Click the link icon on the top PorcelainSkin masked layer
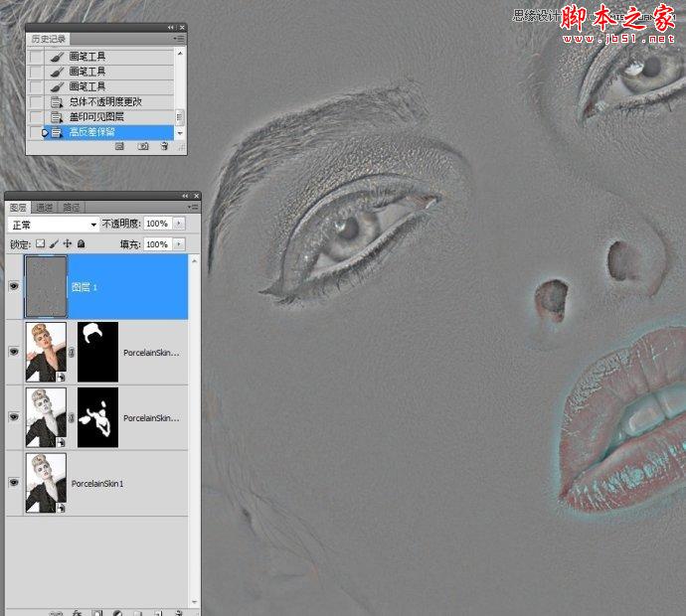The width and height of the screenshot is (686, 616). click(72, 352)
